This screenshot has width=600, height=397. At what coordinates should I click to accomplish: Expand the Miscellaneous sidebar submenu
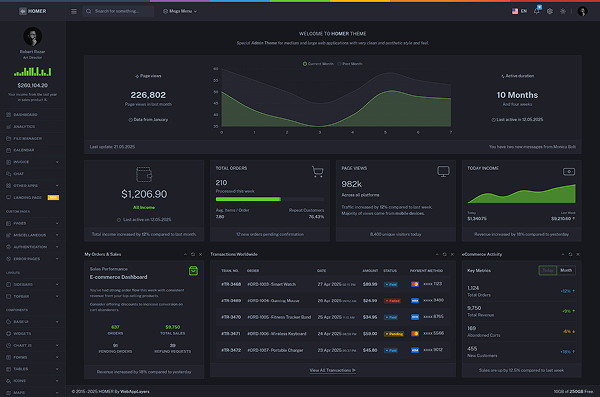33,235
